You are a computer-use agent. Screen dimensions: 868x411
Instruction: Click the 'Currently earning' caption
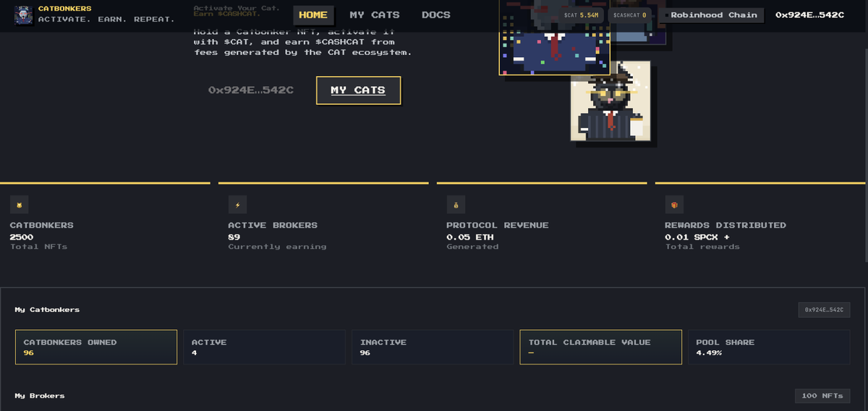(278, 247)
